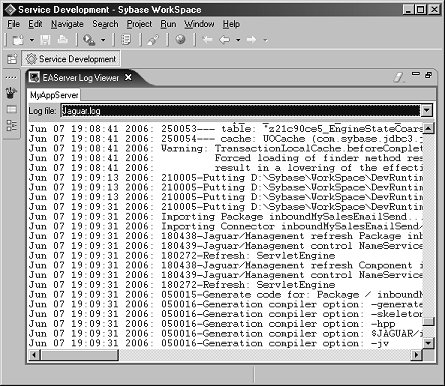Click the connect/plug toolbar icon

click(x=153, y=40)
